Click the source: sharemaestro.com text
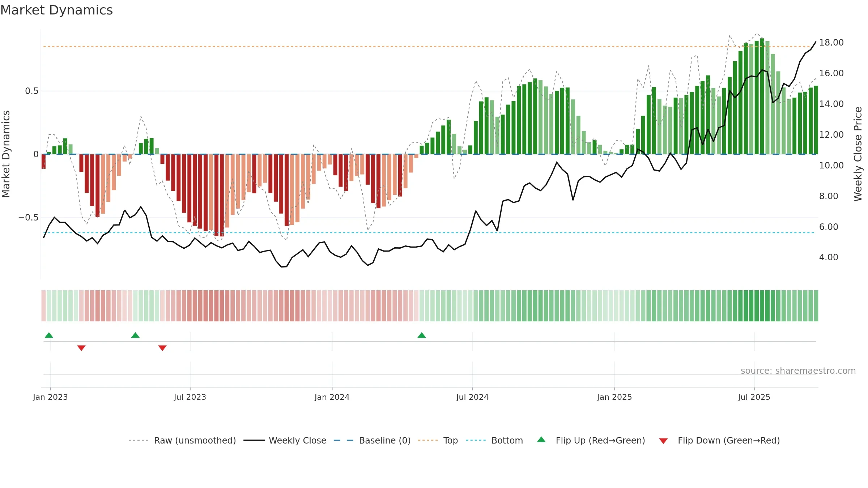 (x=798, y=371)
